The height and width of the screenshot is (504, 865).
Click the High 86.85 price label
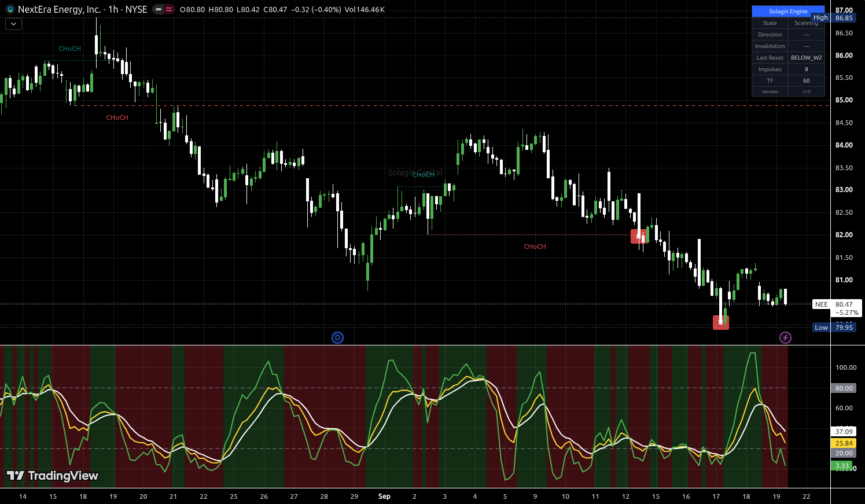[834, 18]
